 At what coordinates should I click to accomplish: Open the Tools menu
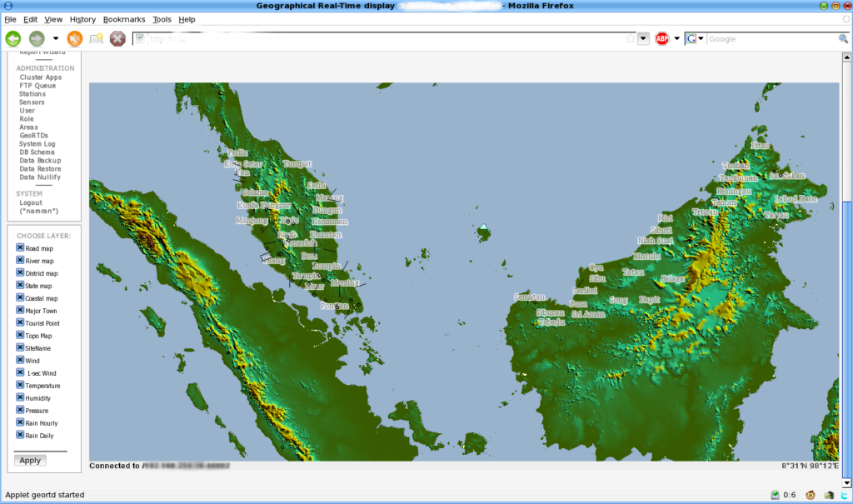pyautogui.click(x=162, y=19)
